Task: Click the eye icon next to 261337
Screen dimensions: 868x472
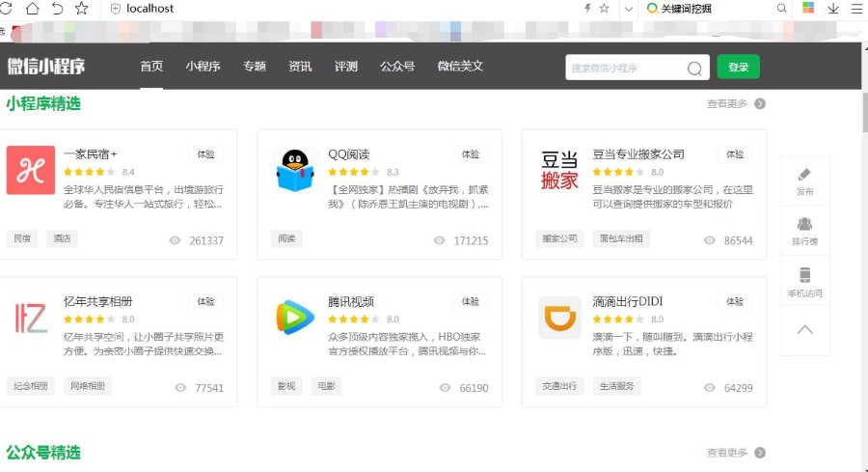Action: tap(175, 240)
